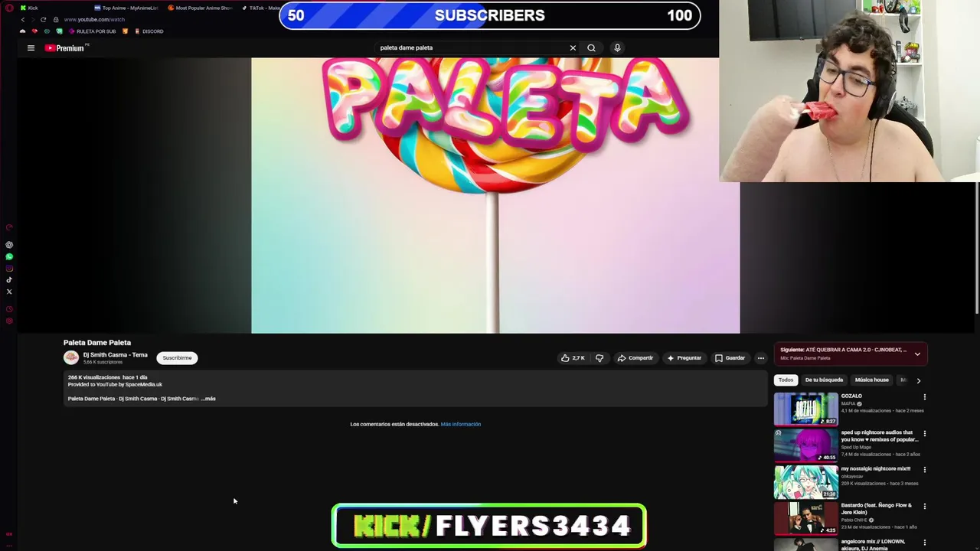Go back with the browser back arrow
This screenshot has width=980, height=551.
(22, 19)
